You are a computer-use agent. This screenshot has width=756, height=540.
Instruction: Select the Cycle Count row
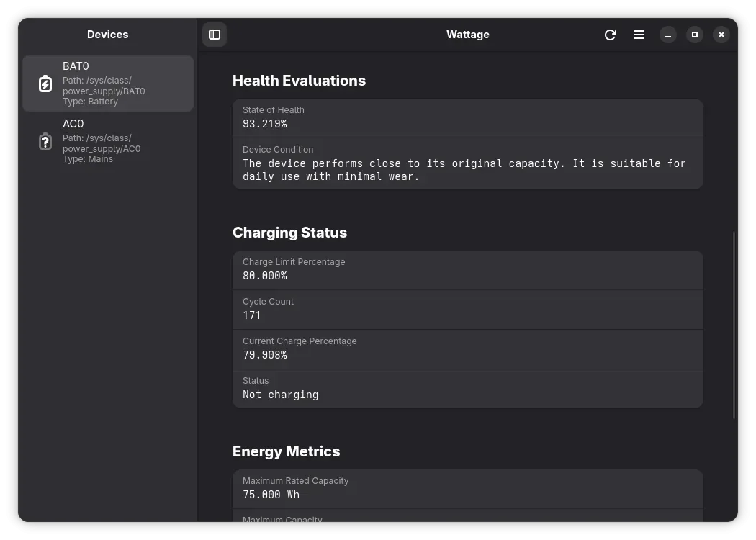[468, 310]
